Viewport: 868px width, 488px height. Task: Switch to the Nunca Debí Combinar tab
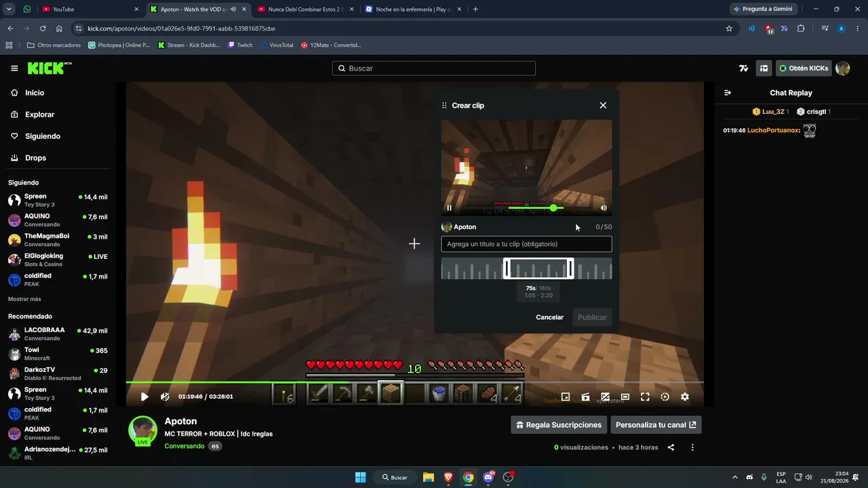[x=304, y=9]
